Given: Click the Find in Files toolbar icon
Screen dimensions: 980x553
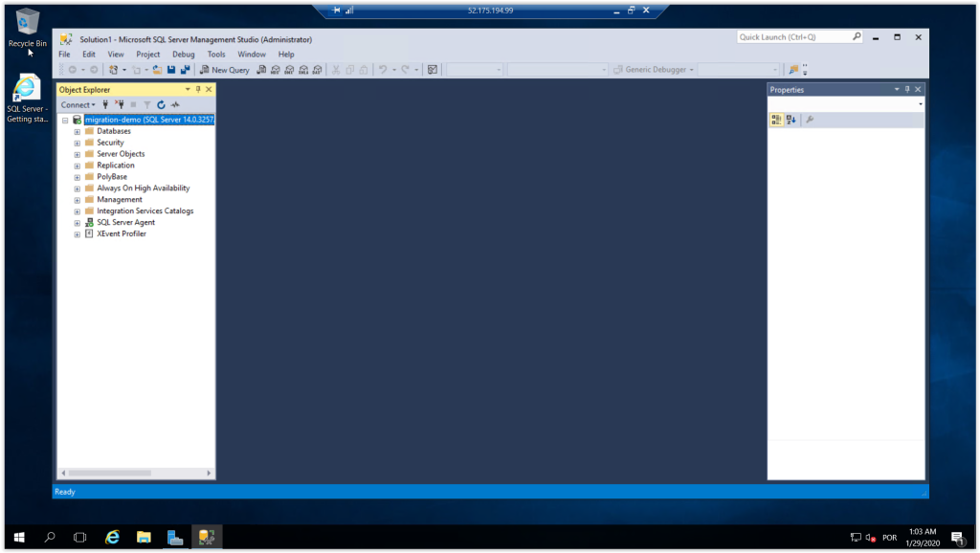Looking at the screenshot, I should point(793,70).
